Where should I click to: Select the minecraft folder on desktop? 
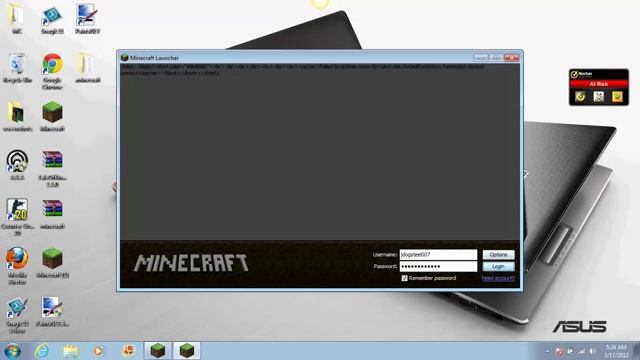pyautogui.click(x=87, y=68)
